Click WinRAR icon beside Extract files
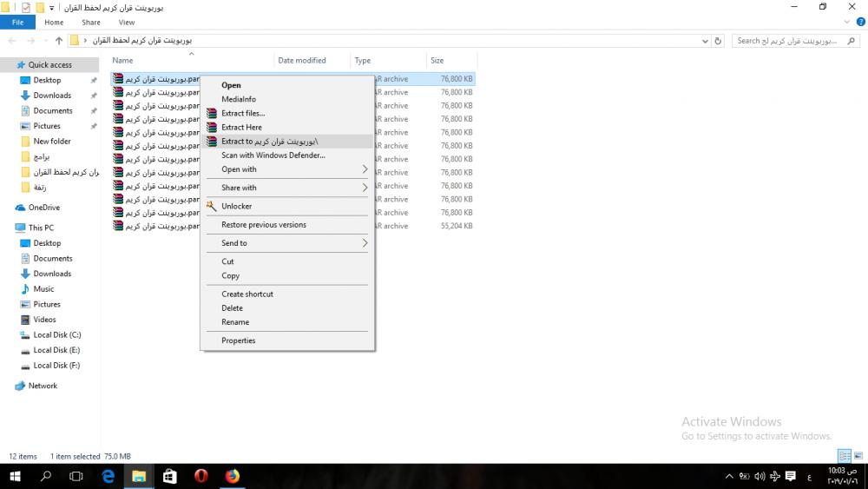The image size is (868, 489). click(211, 113)
